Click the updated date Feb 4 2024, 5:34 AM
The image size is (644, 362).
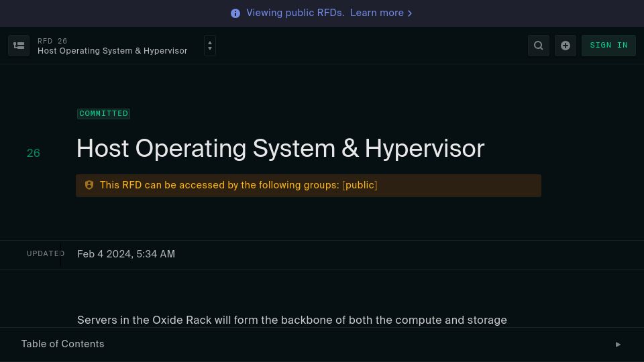tap(126, 254)
